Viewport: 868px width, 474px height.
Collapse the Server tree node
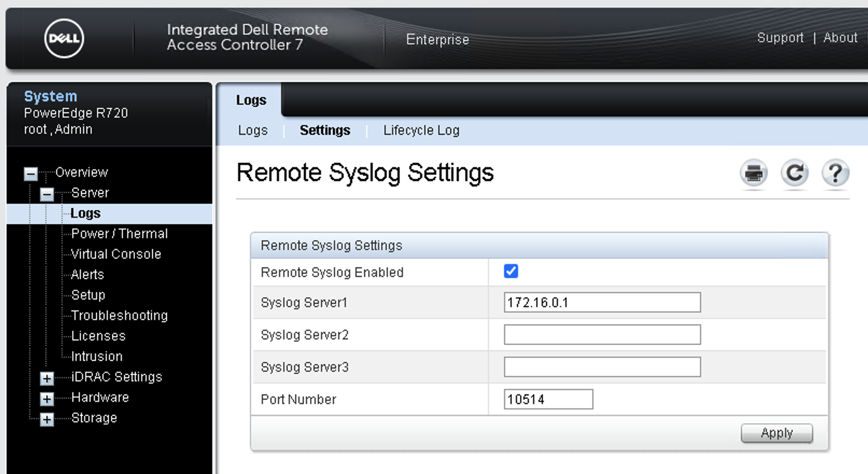[47, 194]
